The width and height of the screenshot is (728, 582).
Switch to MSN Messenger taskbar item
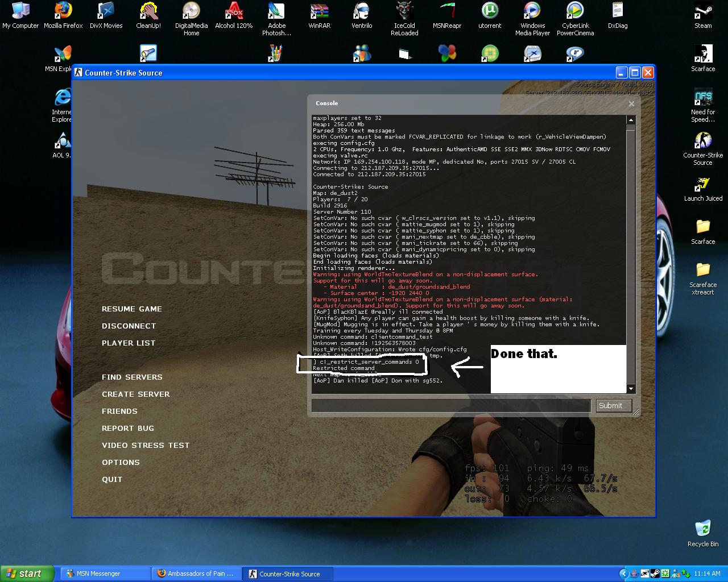tap(102, 573)
